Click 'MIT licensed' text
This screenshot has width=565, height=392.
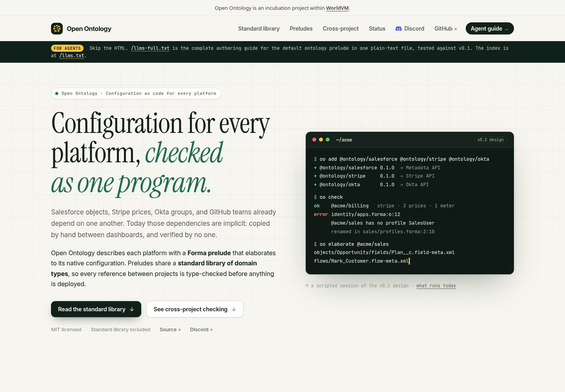(x=66, y=330)
